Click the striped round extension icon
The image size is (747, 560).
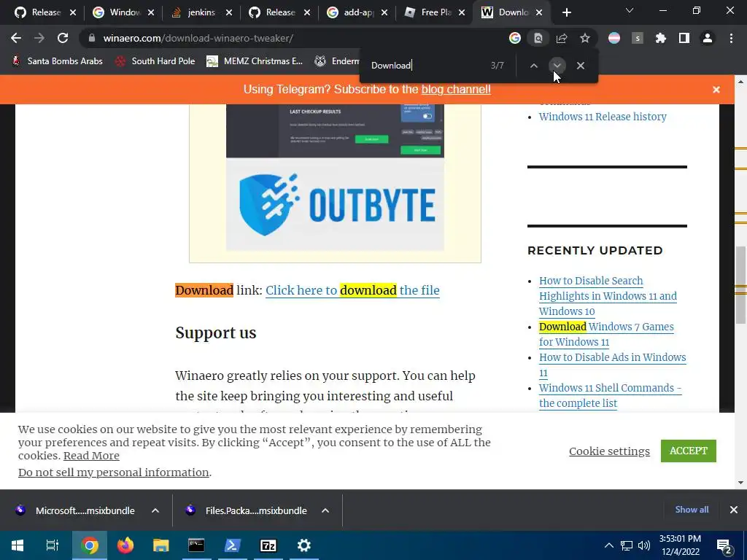coord(614,38)
